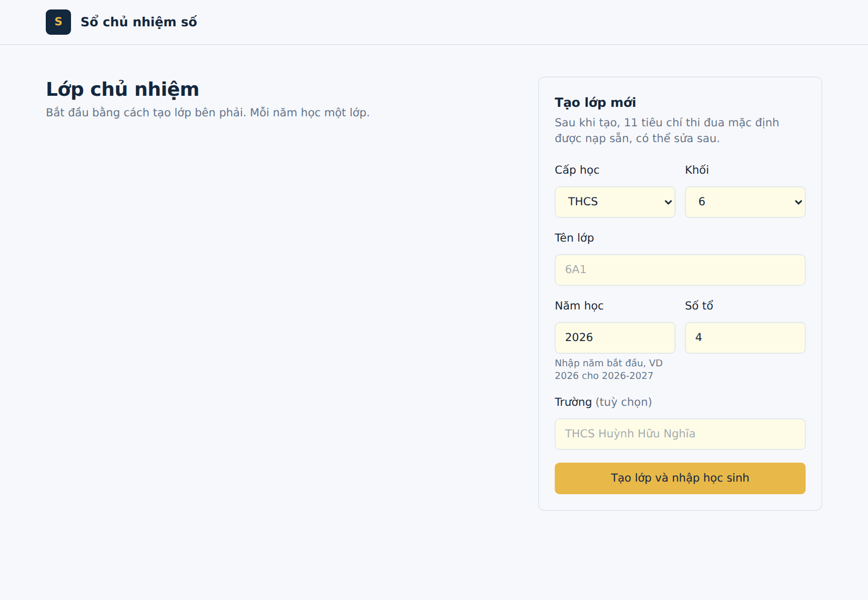
Task: Click the chevron arrow on the THCS select
Action: point(668,202)
